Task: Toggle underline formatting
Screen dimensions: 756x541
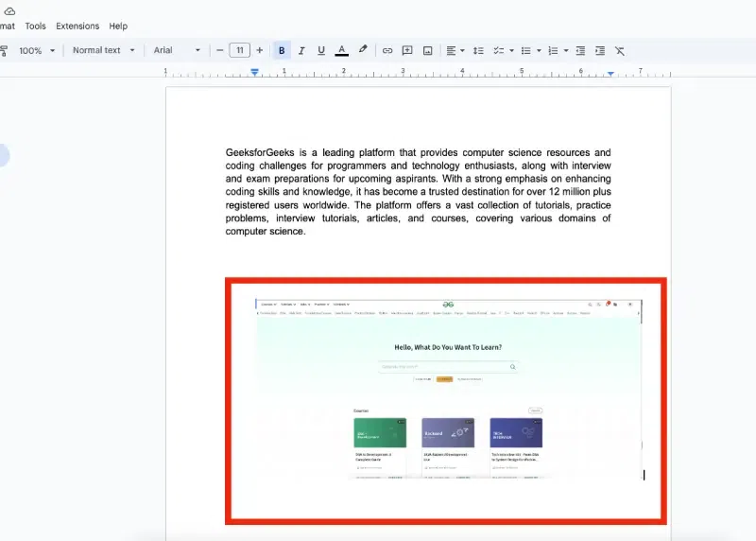Action: pos(321,50)
